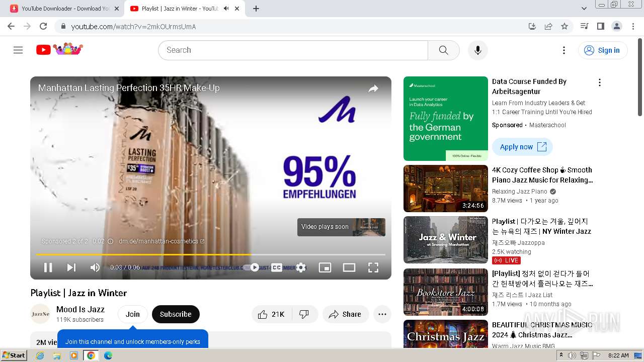Go back in browser
The height and width of the screenshot is (362, 644).
[x=11, y=26]
